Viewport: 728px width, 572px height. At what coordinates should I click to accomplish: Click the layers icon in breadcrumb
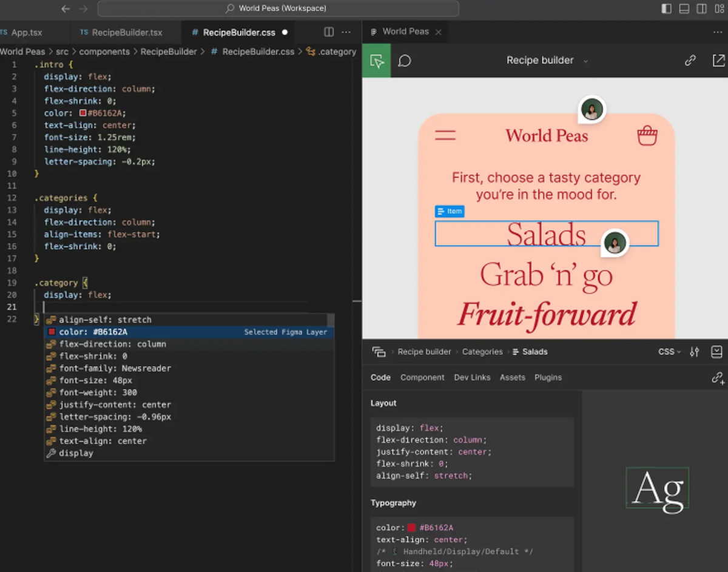[379, 352]
